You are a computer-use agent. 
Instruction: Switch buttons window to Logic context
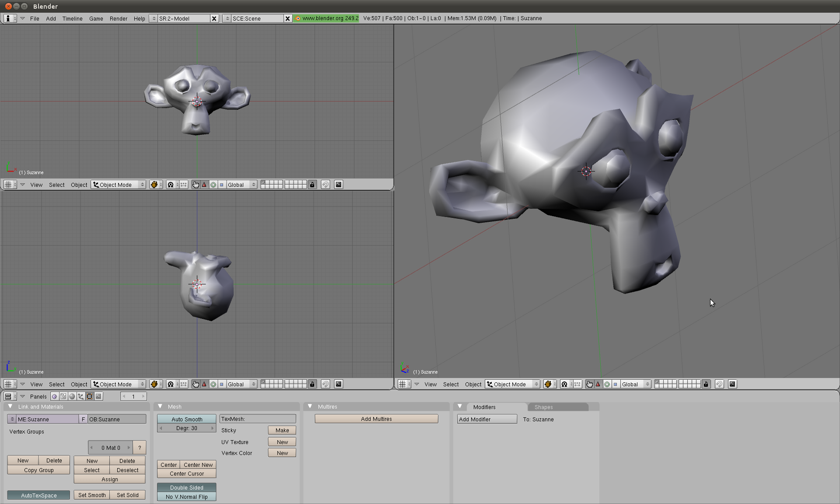pos(54,396)
